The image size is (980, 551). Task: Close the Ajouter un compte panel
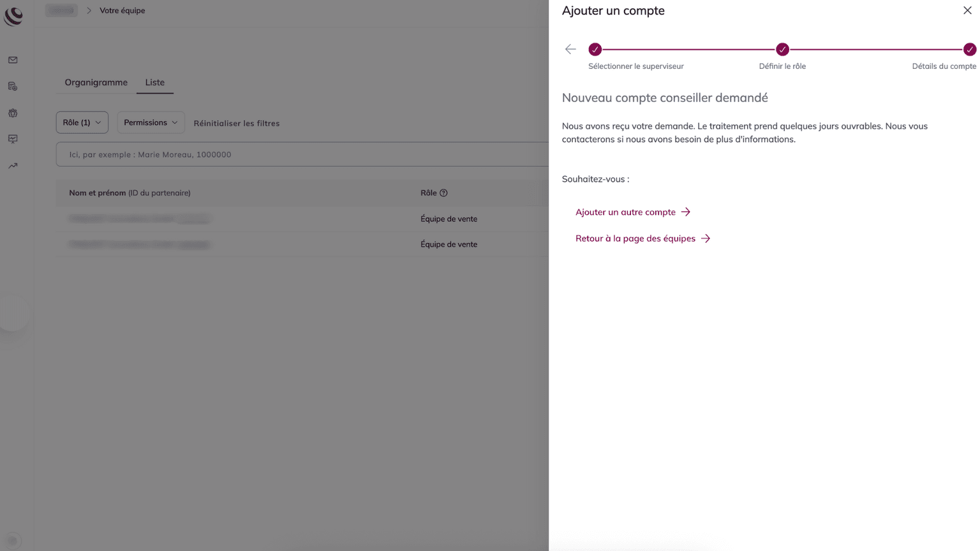pyautogui.click(x=967, y=10)
